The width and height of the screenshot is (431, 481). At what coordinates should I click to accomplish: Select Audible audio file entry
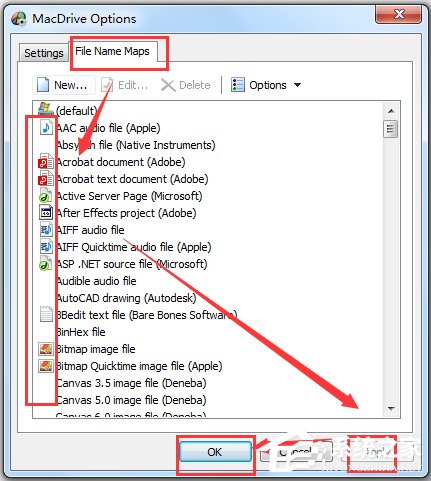pyautogui.click(x=96, y=281)
